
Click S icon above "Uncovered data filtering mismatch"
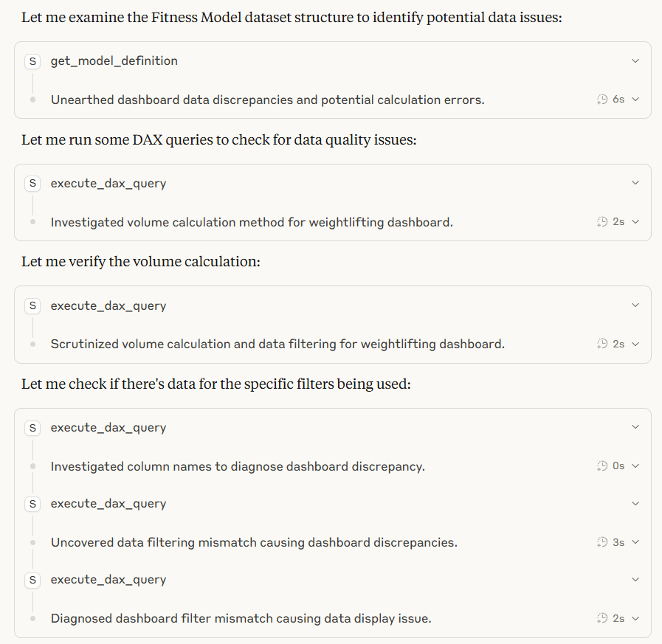[x=32, y=504]
